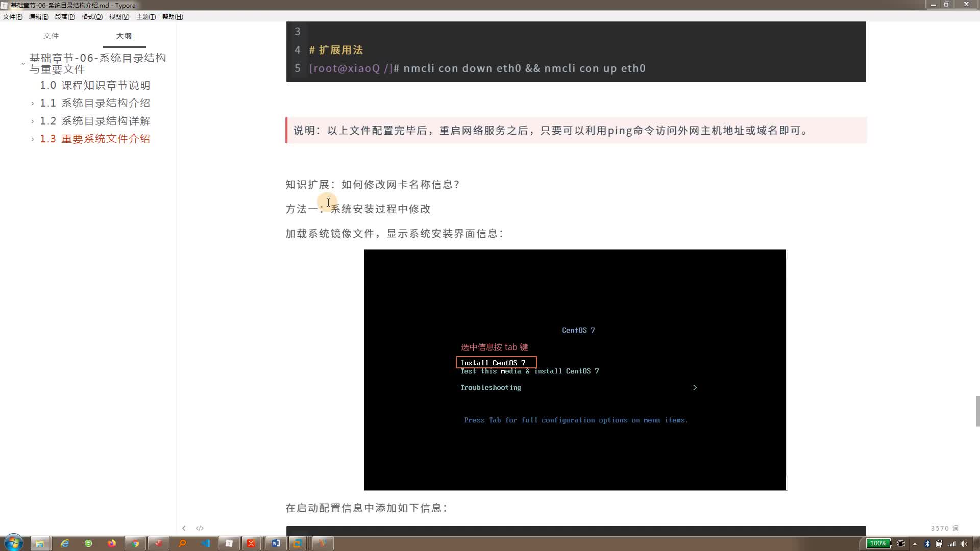
Task: Click the Windows Start orb
Action: (x=14, y=543)
